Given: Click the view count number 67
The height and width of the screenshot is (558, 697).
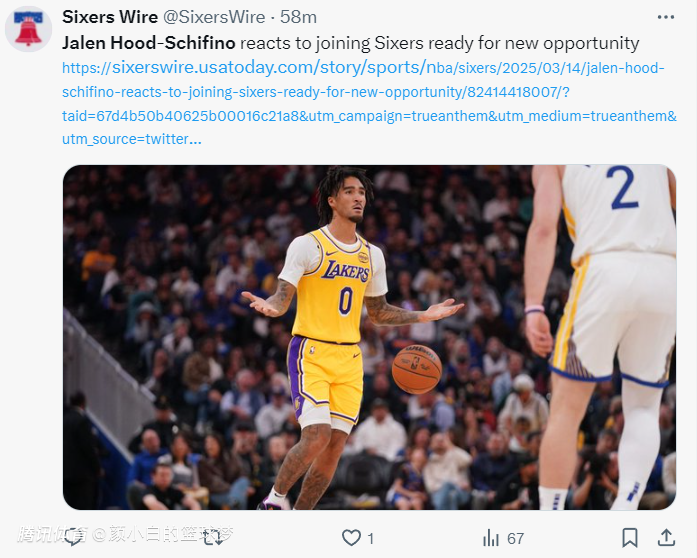Looking at the screenshot, I should [x=515, y=538].
